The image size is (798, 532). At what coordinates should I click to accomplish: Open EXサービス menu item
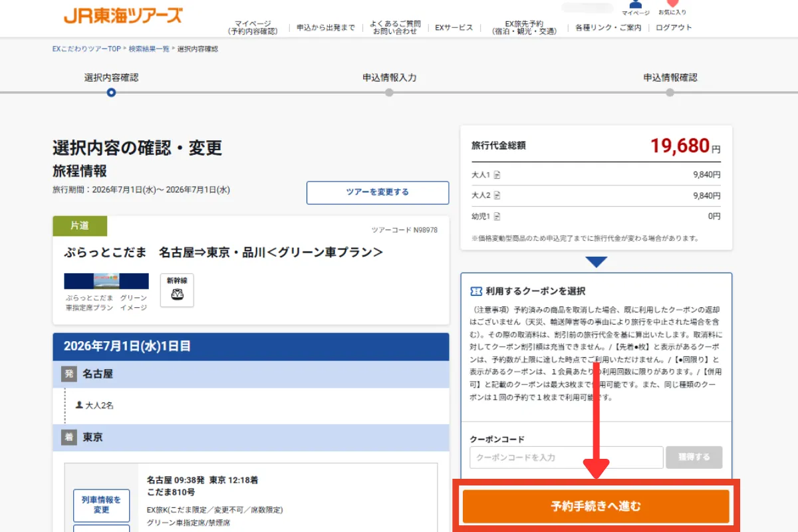click(x=454, y=27)
